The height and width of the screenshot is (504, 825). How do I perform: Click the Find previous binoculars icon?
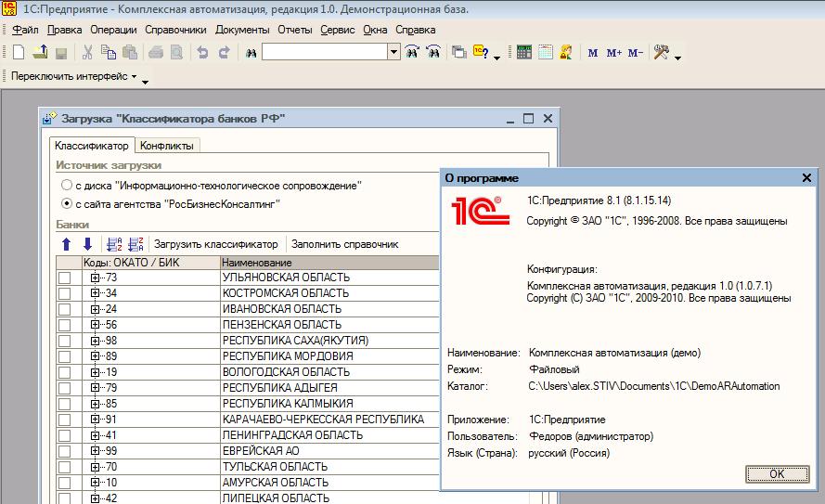point(433,52)
